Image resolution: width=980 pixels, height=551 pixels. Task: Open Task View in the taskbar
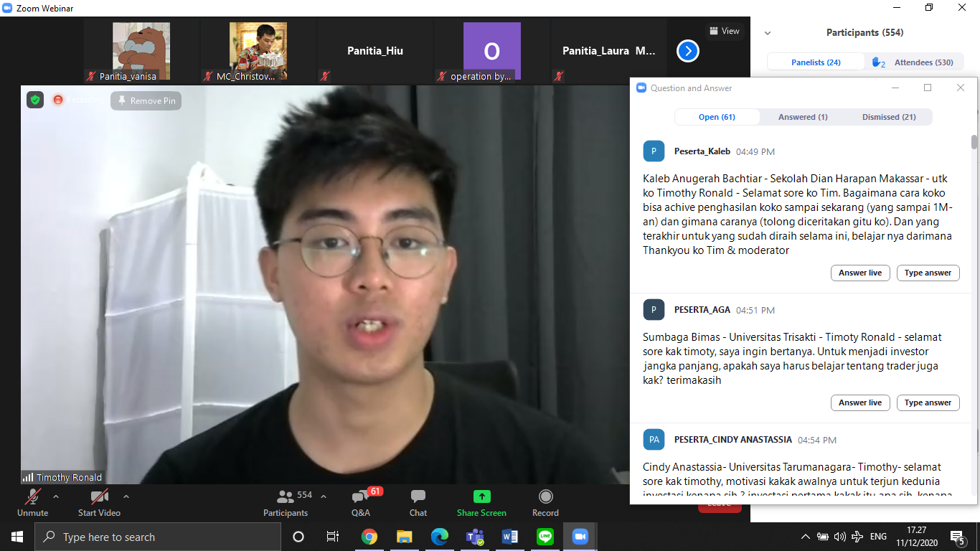click(x=333, y=537)
